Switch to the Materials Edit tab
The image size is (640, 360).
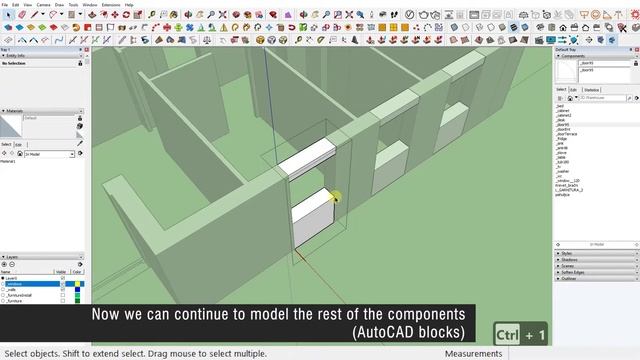[18, 144]
